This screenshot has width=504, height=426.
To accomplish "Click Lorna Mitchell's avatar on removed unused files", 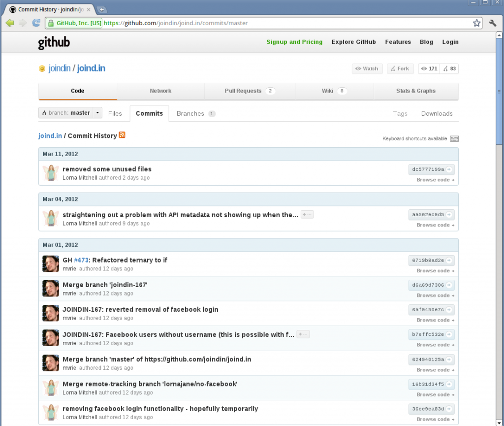I will pyautogui.click(x=51, y=173).
